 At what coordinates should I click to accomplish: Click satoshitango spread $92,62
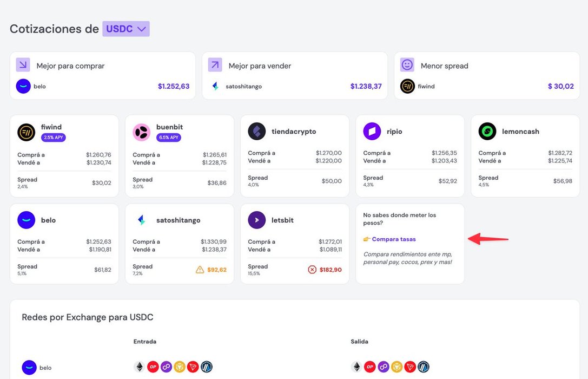217,270
